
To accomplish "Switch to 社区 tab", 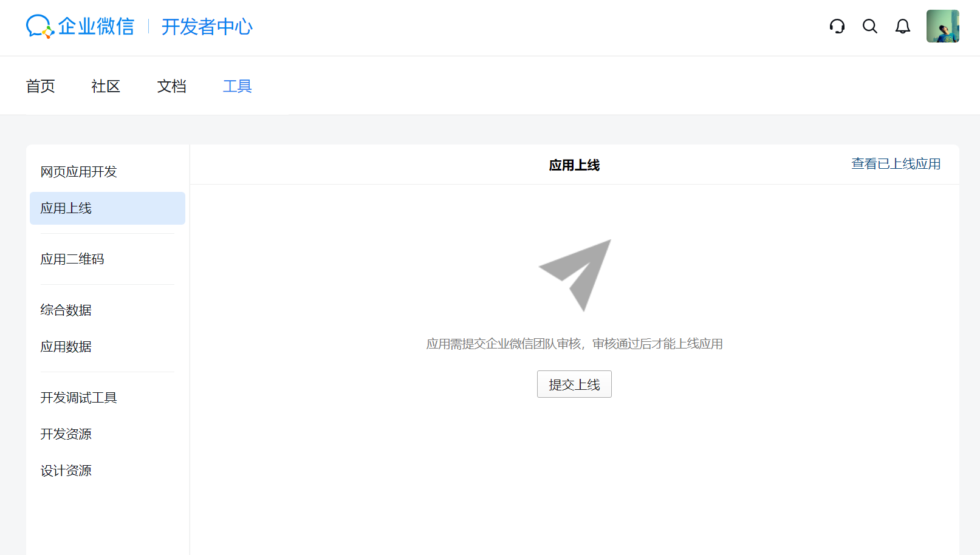I will [x=106, y=86].
